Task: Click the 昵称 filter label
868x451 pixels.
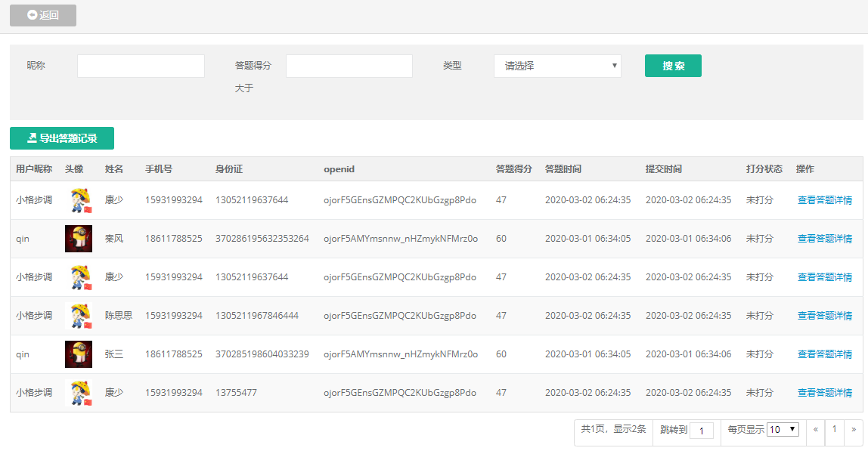Action: (36, 65)
